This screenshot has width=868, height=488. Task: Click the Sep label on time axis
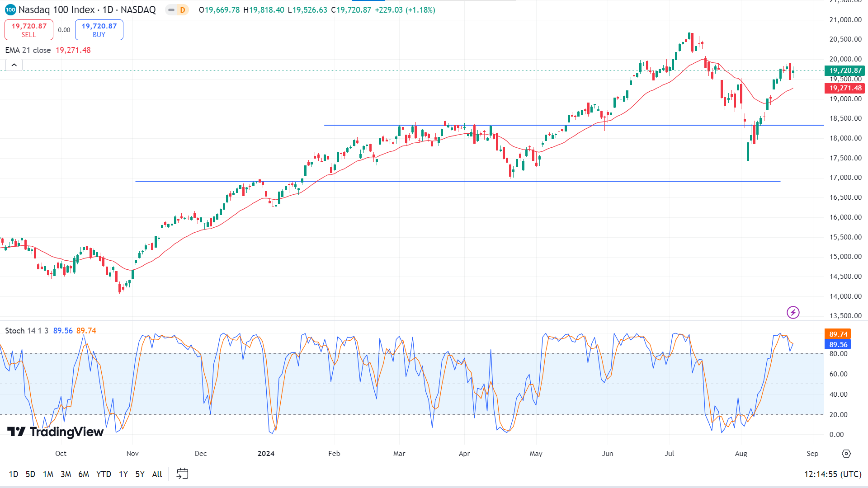coord(812,453)
